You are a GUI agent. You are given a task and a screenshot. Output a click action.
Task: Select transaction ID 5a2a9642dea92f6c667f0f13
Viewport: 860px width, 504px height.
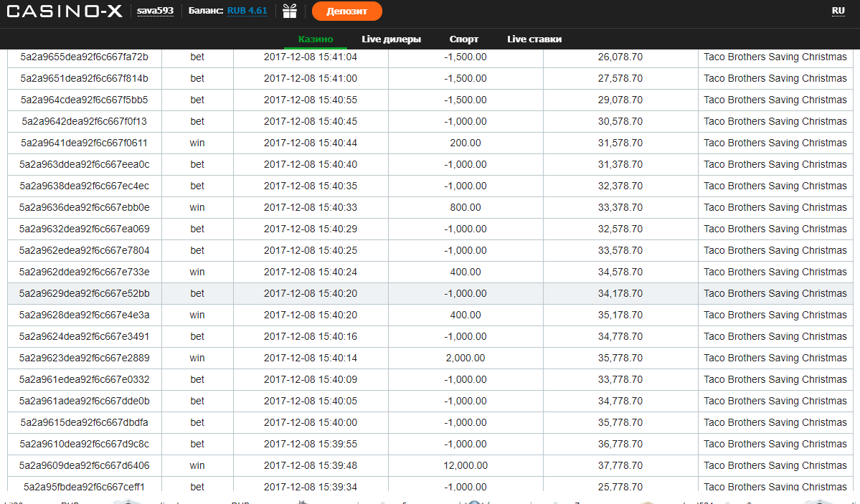85,121
